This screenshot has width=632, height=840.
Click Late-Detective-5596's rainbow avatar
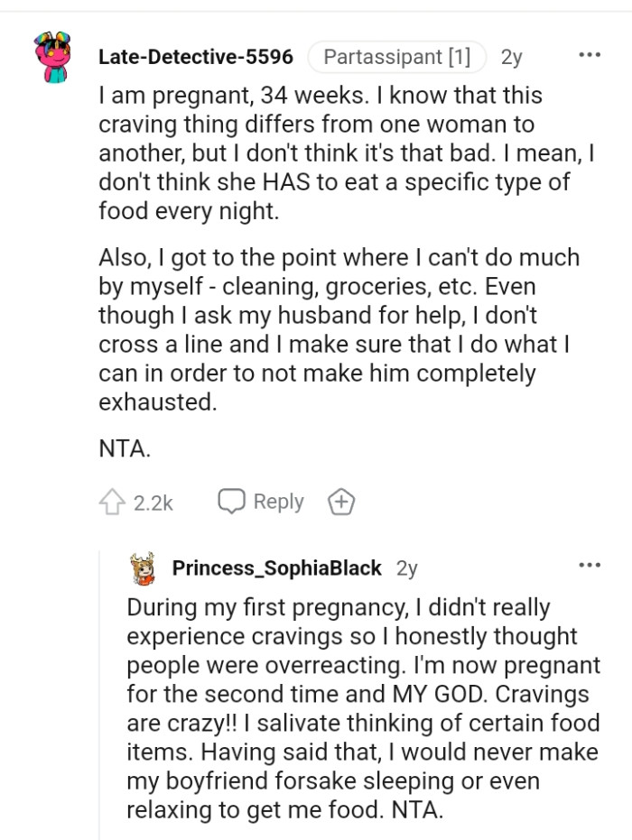(49, 56)
